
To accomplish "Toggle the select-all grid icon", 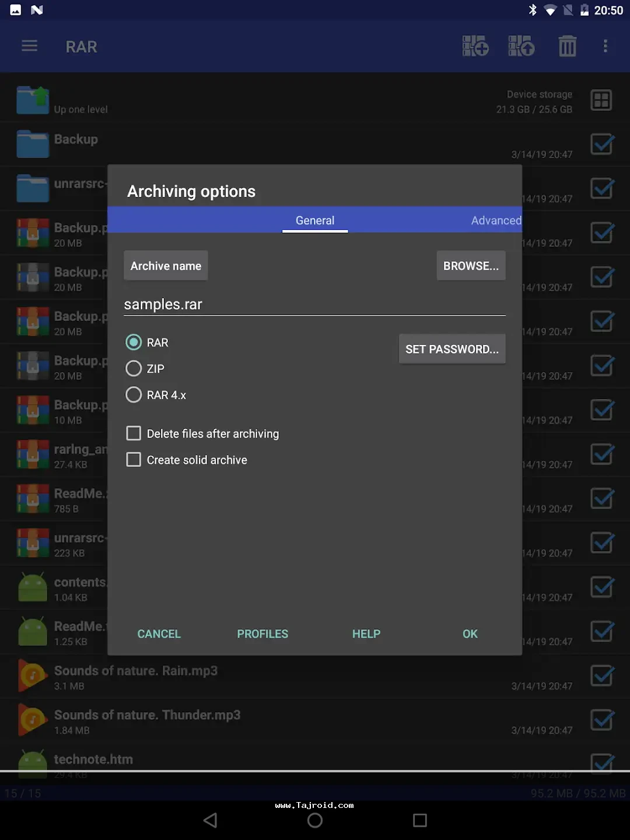I will [x=601, y=100].
